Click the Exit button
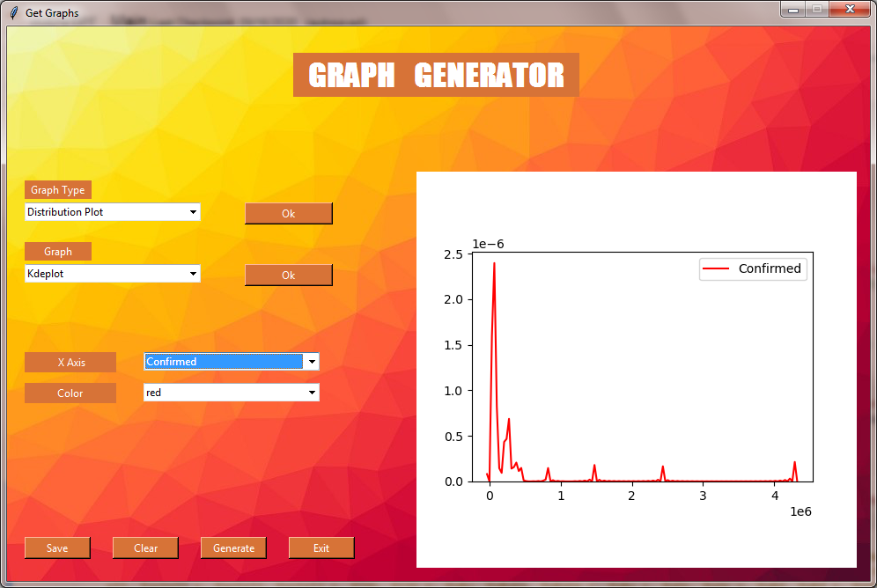Viewport: 877px width, 588px height. click(321, 548)
